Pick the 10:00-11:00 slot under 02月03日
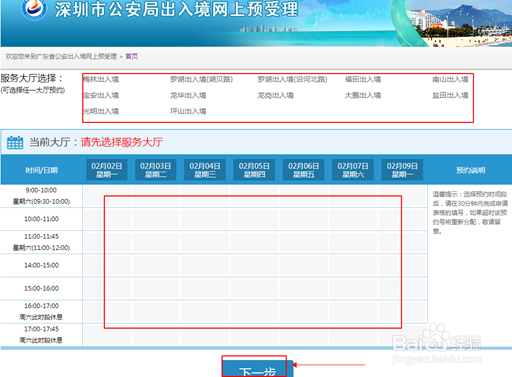Viewport: 512px width, 377px height. (x=156, y=219)
